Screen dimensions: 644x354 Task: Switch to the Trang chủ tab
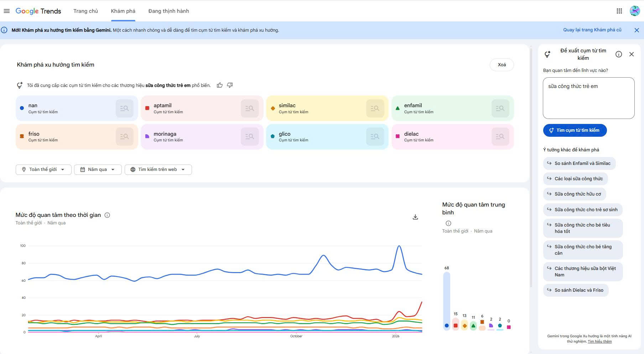tap(85, 11)
